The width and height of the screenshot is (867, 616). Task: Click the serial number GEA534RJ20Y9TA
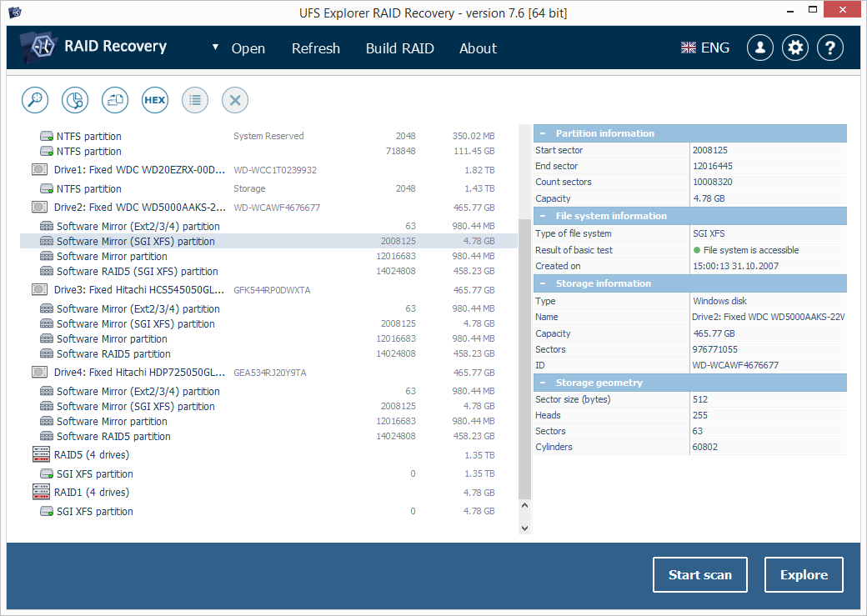[x=270, y=373]
